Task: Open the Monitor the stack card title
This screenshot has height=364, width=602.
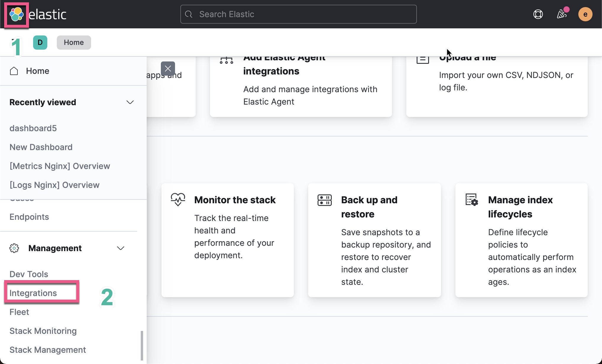Action: click(235, 200)
